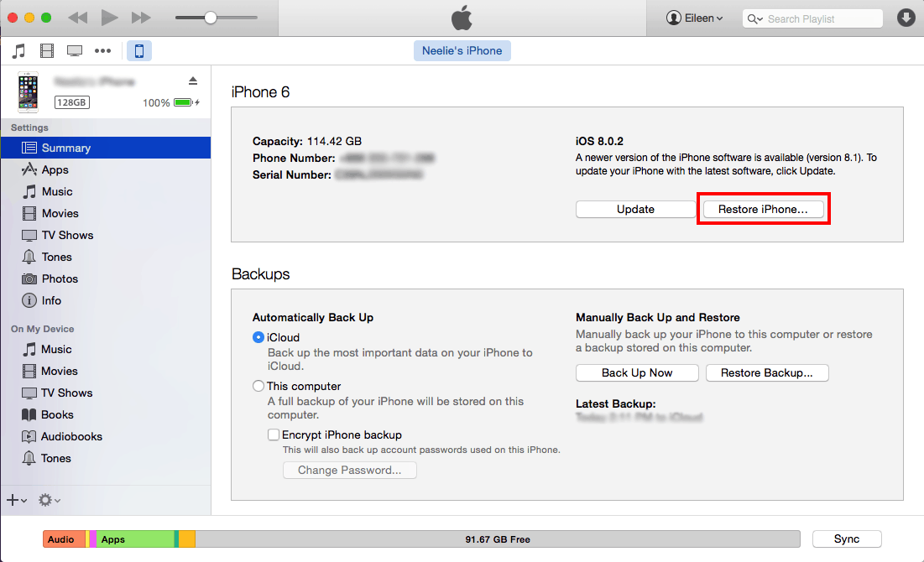Open Audiobooks under On My Device

[x=106, y=436]
